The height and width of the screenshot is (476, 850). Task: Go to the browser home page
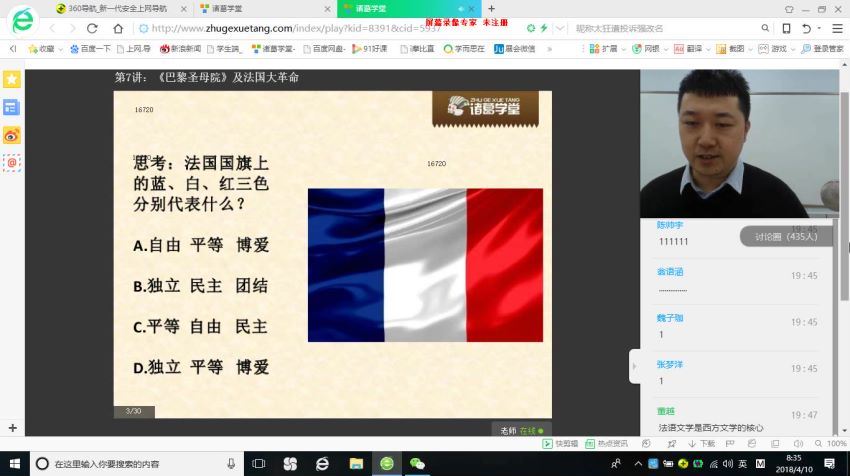pos(118,28)
